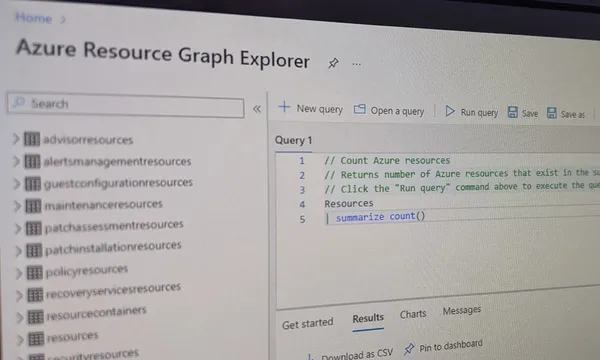Focus the Search tables input field
The image size is (600, 360).
coord(126,105)
